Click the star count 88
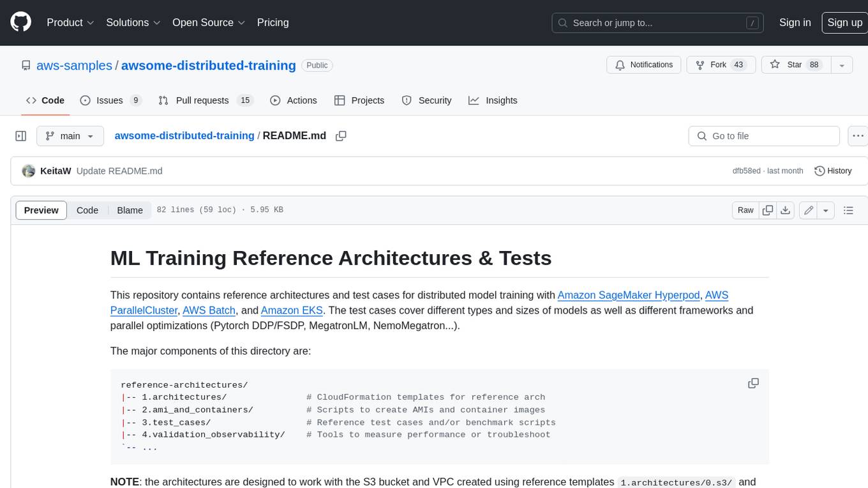868x488 pixels. point(814,65)
